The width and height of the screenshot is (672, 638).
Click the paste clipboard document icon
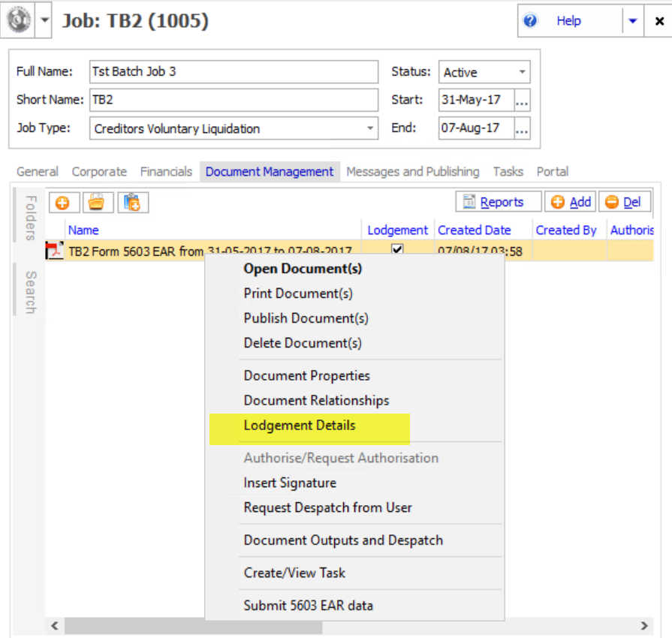coord(133,202)
